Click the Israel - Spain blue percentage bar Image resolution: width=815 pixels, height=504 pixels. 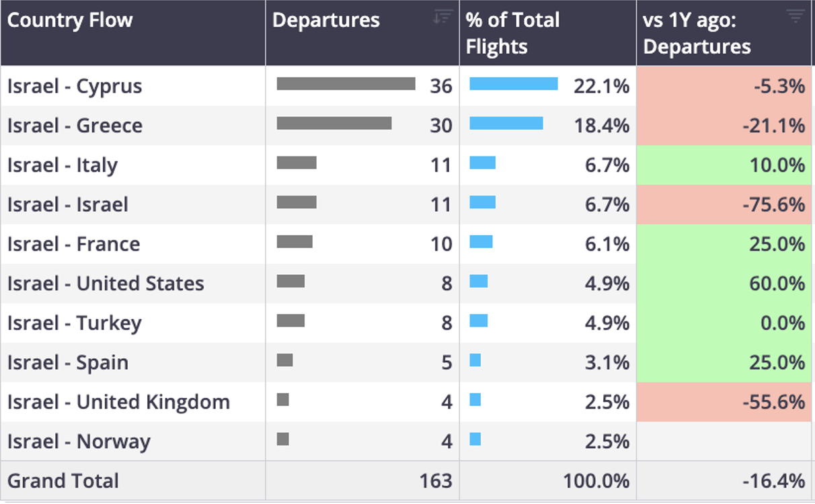coord(475,361)
